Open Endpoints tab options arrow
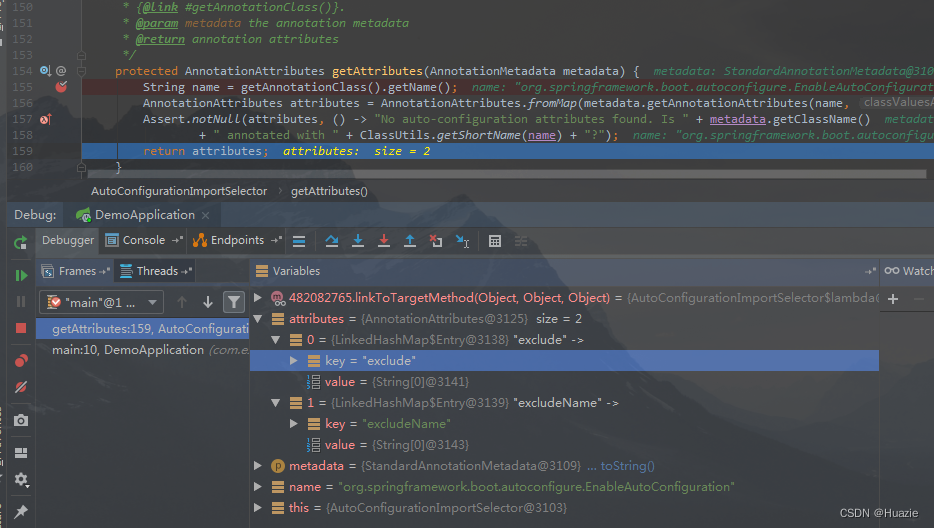Viewport: 934px width, 528px height. 276,240
